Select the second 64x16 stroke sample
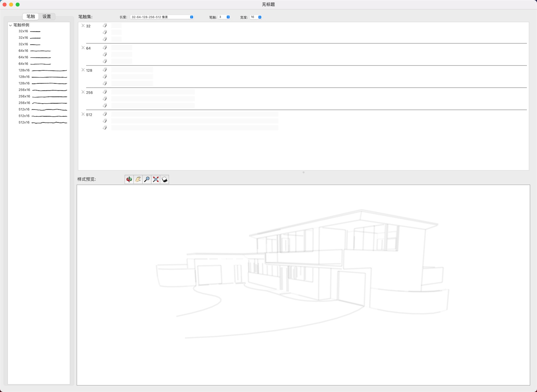This screenshot has height=392, width=537. pyautogui.click(x=35, y=57)
